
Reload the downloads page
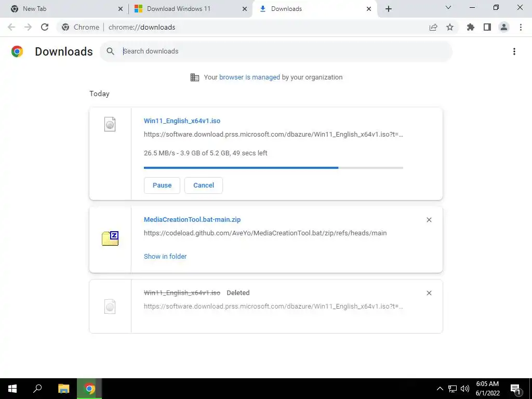(45, 27)
